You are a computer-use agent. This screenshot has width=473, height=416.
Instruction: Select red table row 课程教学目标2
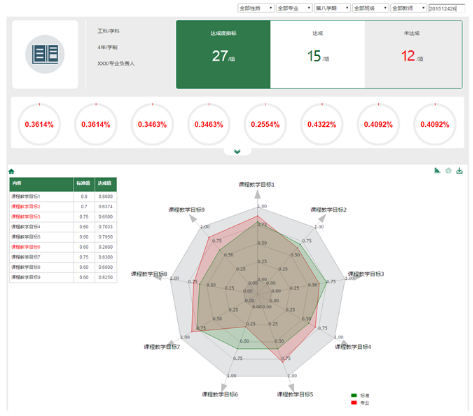(x=63, y=206)
